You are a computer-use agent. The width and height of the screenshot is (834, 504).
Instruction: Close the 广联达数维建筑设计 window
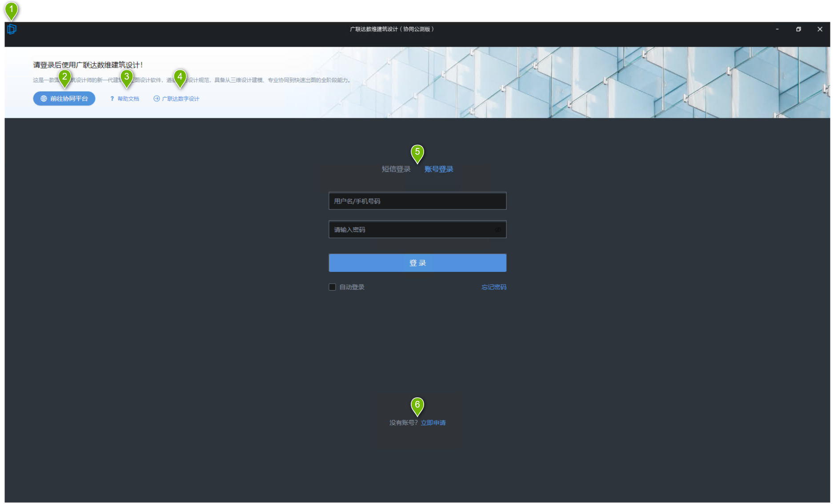point(820,29)
